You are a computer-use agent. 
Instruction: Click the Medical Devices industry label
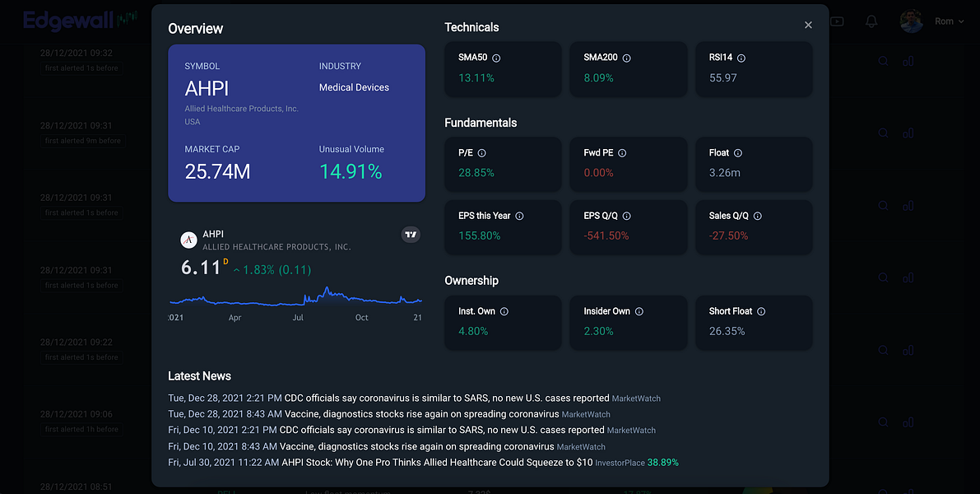pyautogui.click(x=355, y=87)
